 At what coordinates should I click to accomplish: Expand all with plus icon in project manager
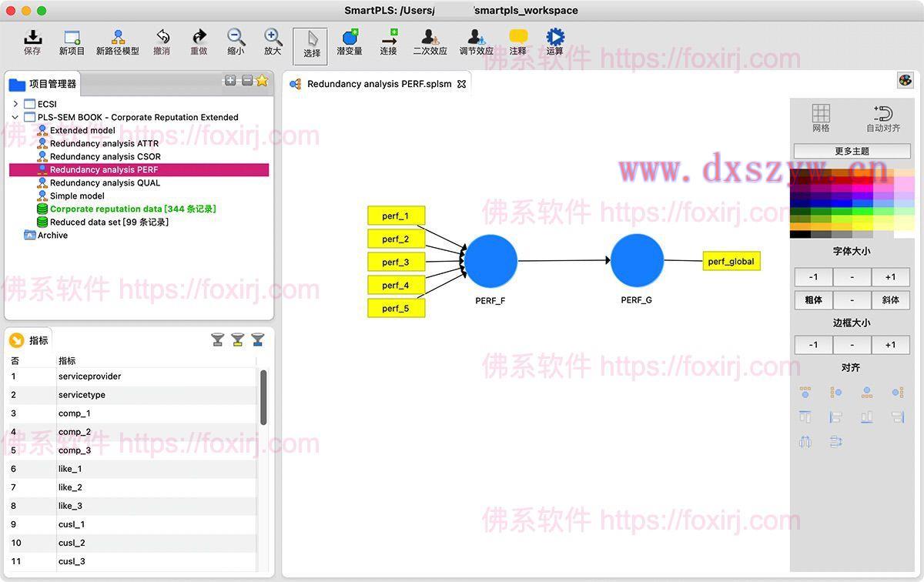pos(229,80)
